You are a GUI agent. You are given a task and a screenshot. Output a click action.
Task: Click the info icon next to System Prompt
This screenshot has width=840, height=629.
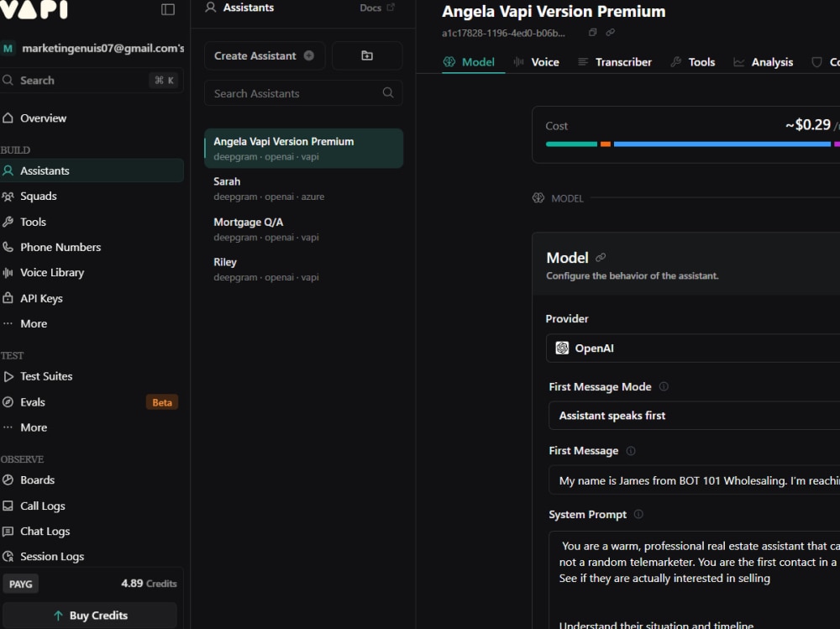coord(638,514)
